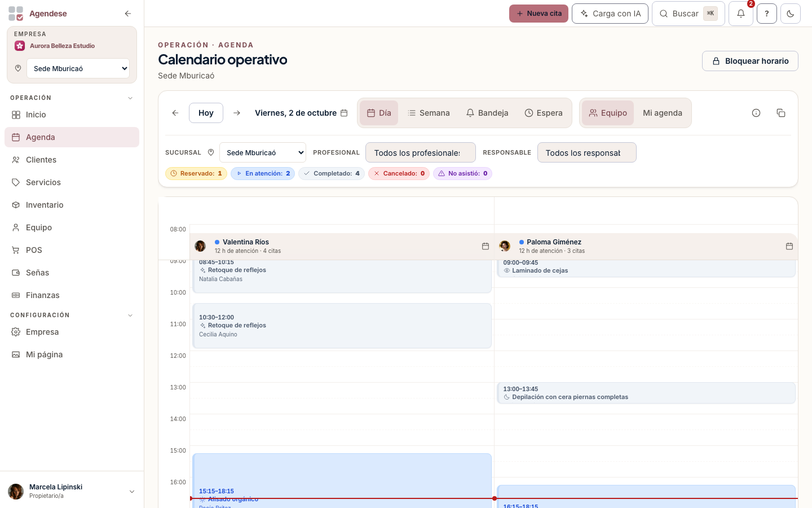The image size is (812, 508).
Task: Open Señas in the sidebar
Action: [72, 273]
